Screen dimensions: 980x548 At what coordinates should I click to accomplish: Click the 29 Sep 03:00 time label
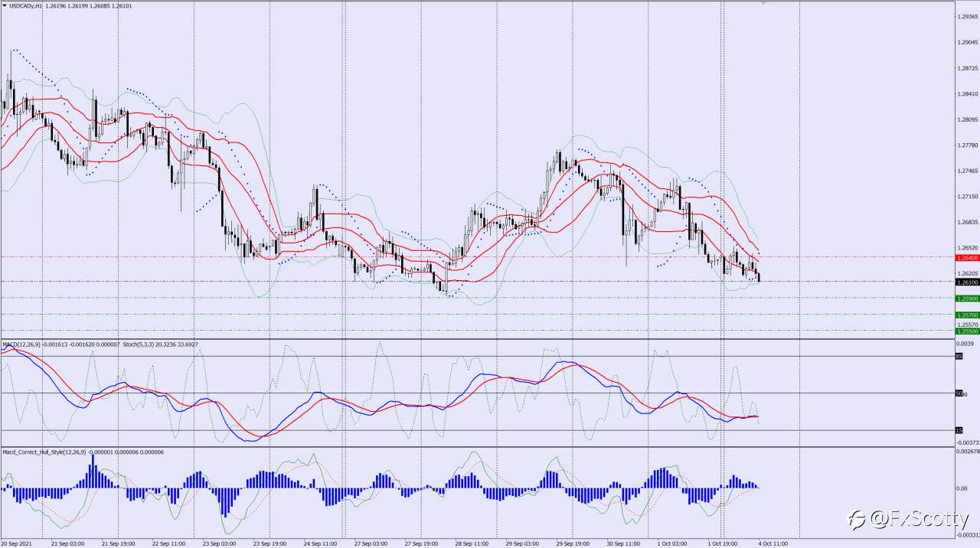click(x=522, y=543)
